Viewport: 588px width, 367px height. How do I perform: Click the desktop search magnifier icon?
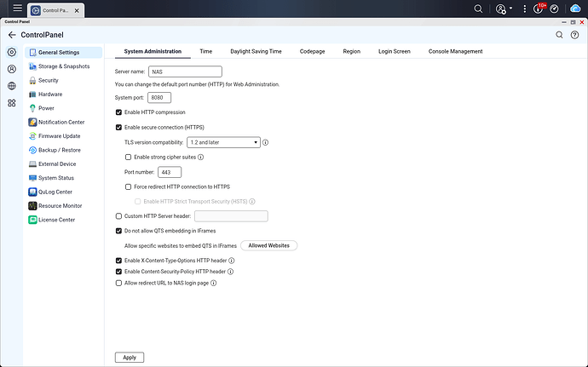pos(478,9)
